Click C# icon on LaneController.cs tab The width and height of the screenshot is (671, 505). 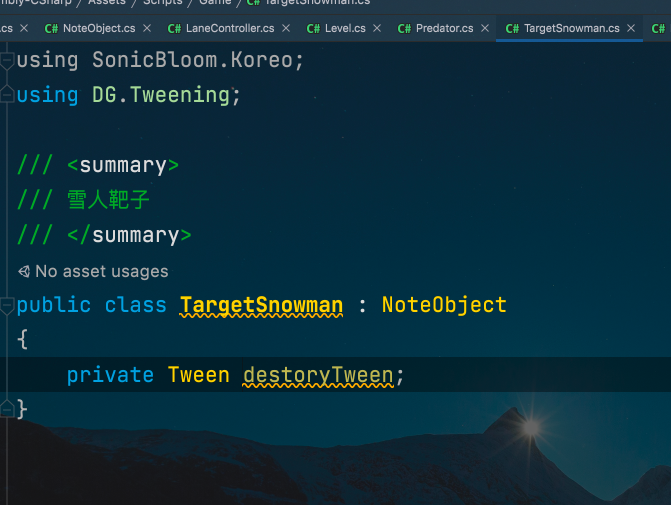[x=174, y=29]
